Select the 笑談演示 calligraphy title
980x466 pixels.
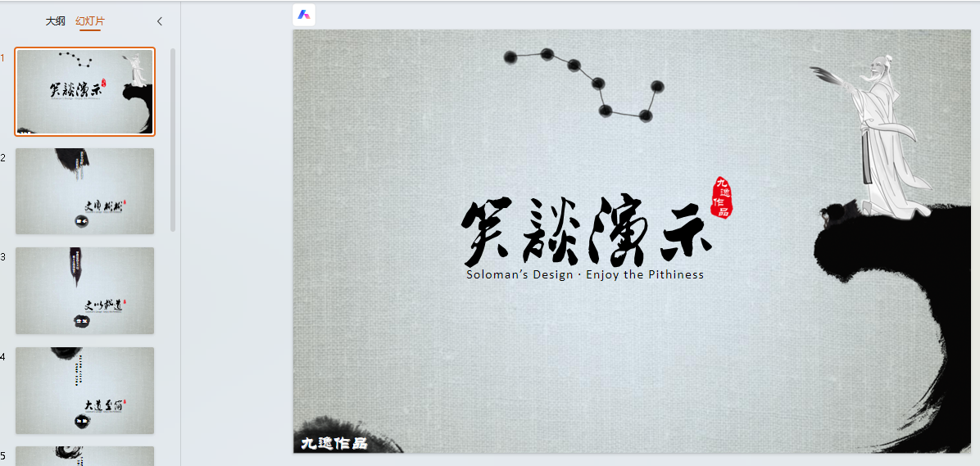[586, 232]
